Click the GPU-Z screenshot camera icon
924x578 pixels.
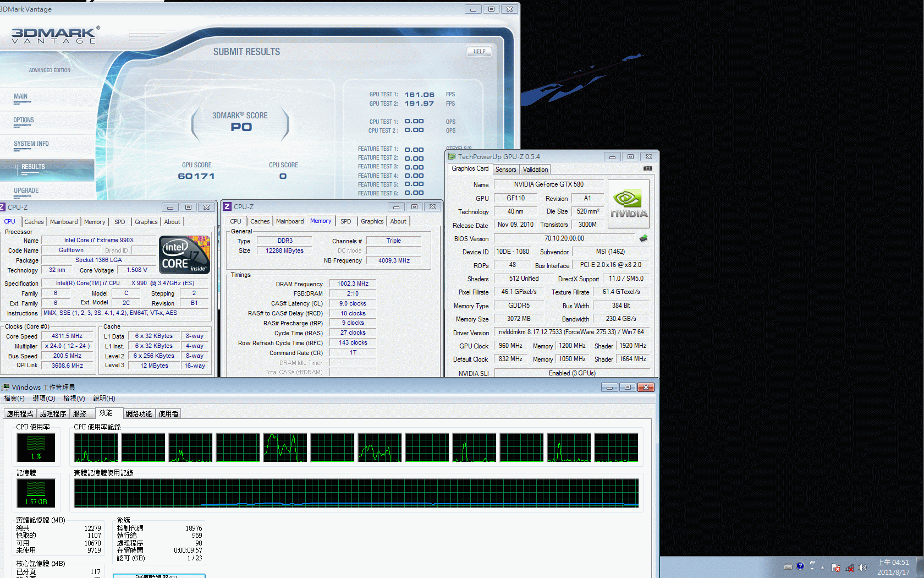[x=647, y=168]
